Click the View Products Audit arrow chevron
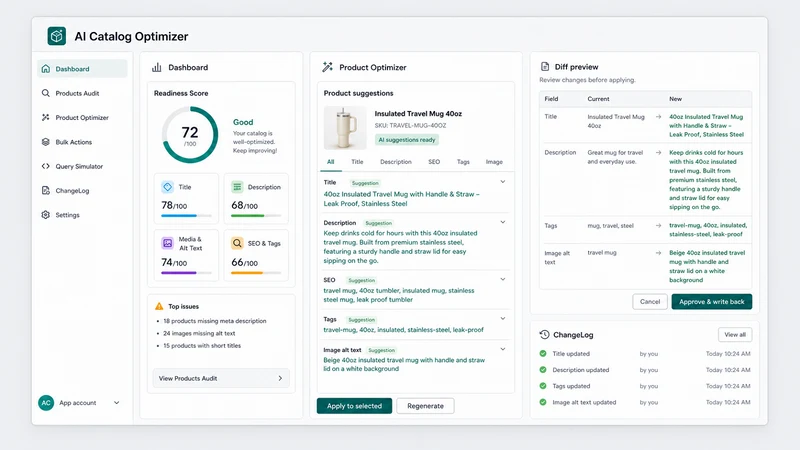The image size is (800, 450). (x=280, y=378)
